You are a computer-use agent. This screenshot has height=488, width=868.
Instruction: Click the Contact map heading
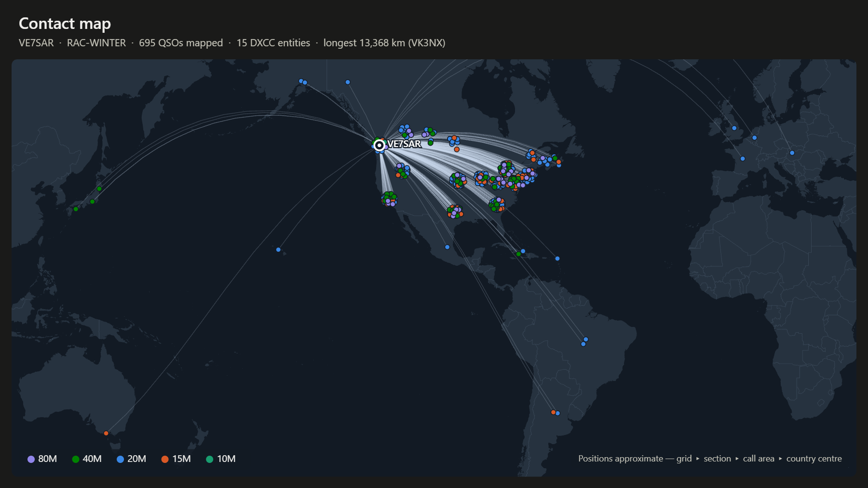pos(65,23)
